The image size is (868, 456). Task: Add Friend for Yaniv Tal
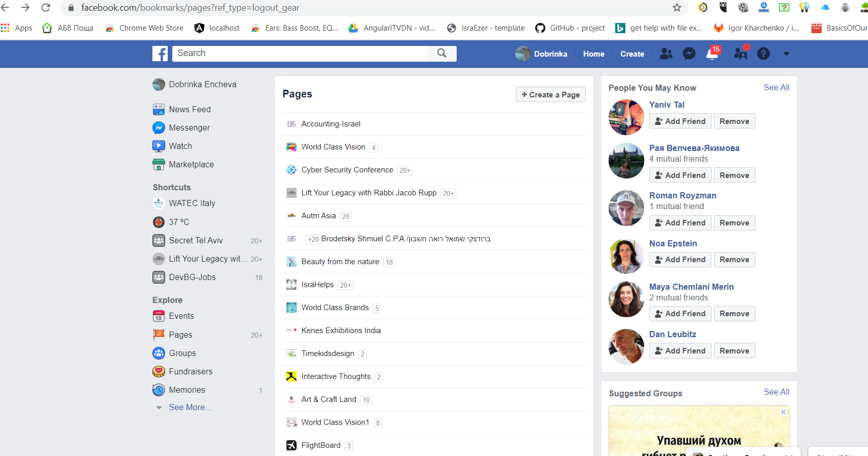680,121
